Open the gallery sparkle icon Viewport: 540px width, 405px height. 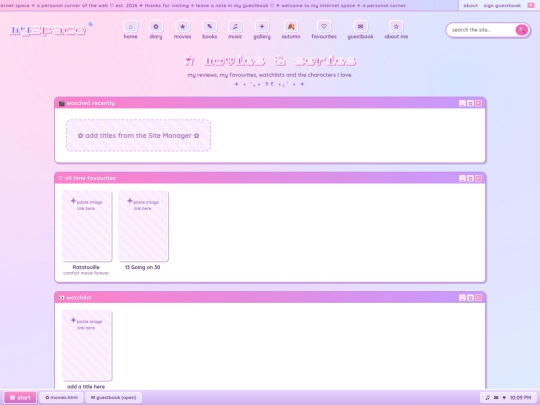pos(262,27)
